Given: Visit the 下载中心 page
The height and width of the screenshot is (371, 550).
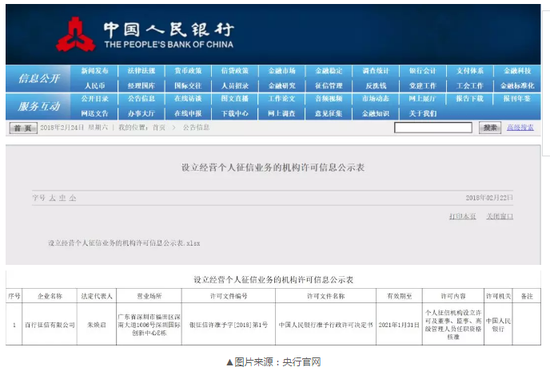Looking at the screenshot, I should pyautogui.click(x=235, y=114).
